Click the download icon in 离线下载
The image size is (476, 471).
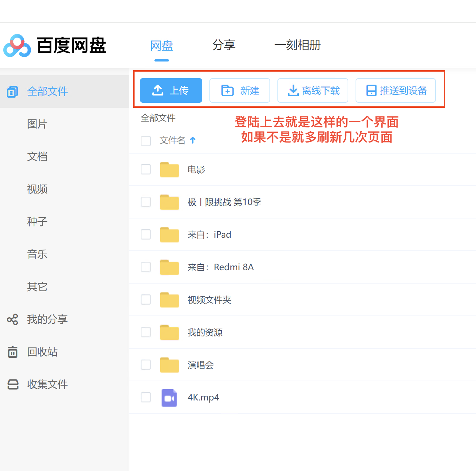pyautogui.click(x=293, y=90)
